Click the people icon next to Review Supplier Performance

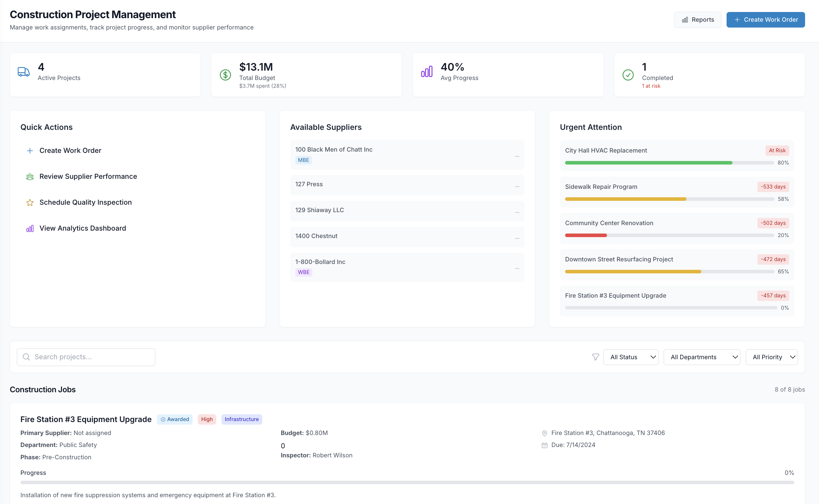click(30, 176)
